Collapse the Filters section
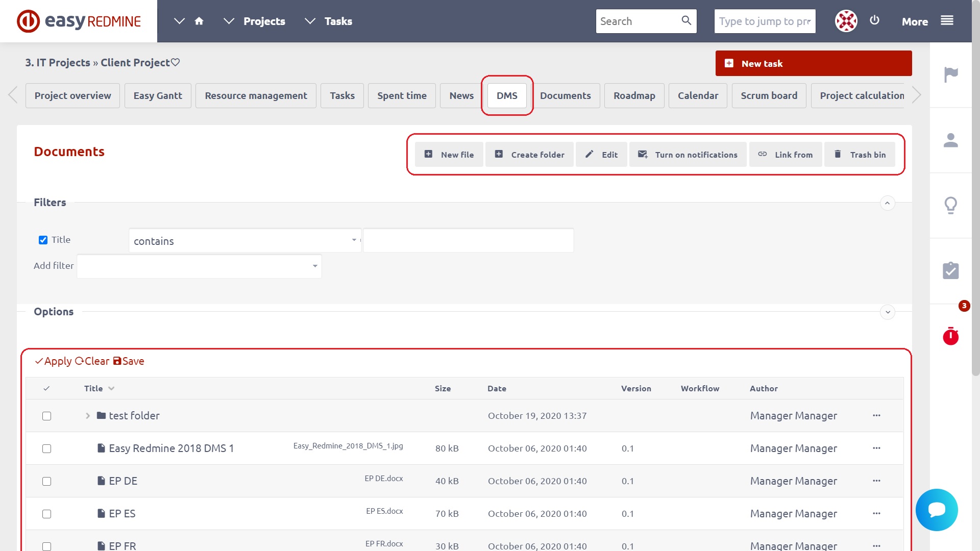 coord(887,203)
